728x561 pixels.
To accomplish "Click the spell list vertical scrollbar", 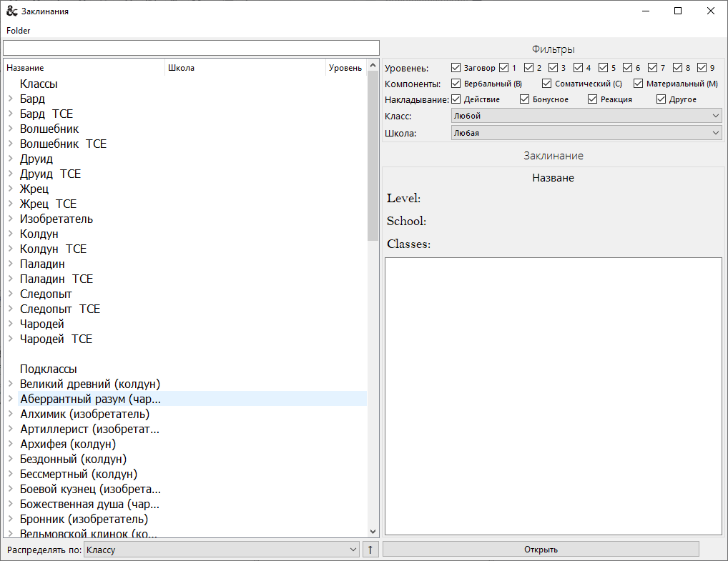I will pos(373,286).
